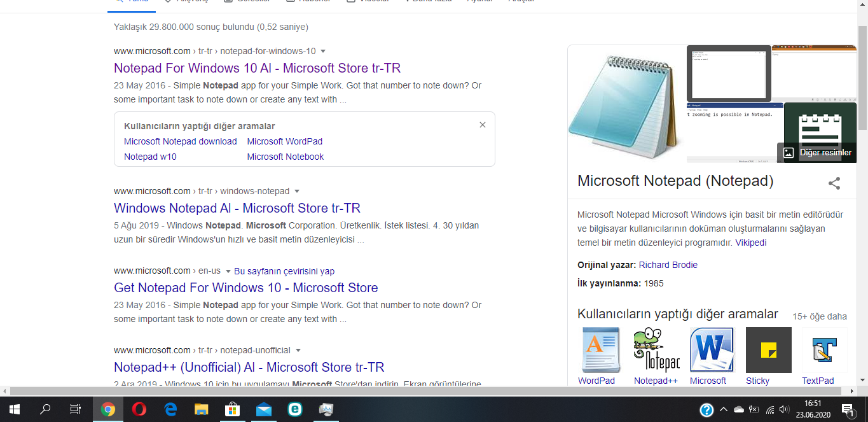Viewport: 868px width, 422px height.
Task: Search for 'Notepad w10' suggestion
Action: 150,157
